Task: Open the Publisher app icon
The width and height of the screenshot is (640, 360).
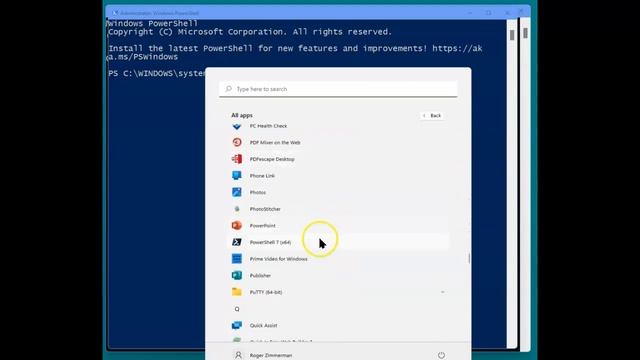Action: [x=237, y=276]
